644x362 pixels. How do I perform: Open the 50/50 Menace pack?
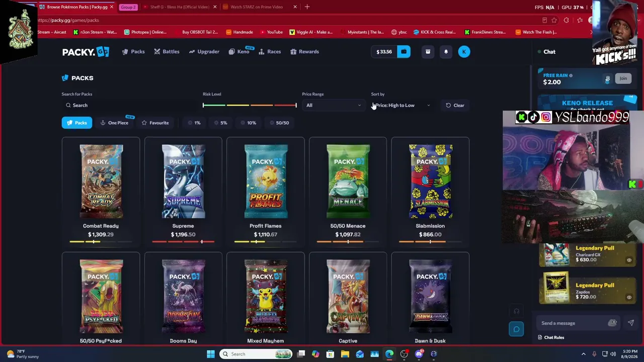(348, 192)
